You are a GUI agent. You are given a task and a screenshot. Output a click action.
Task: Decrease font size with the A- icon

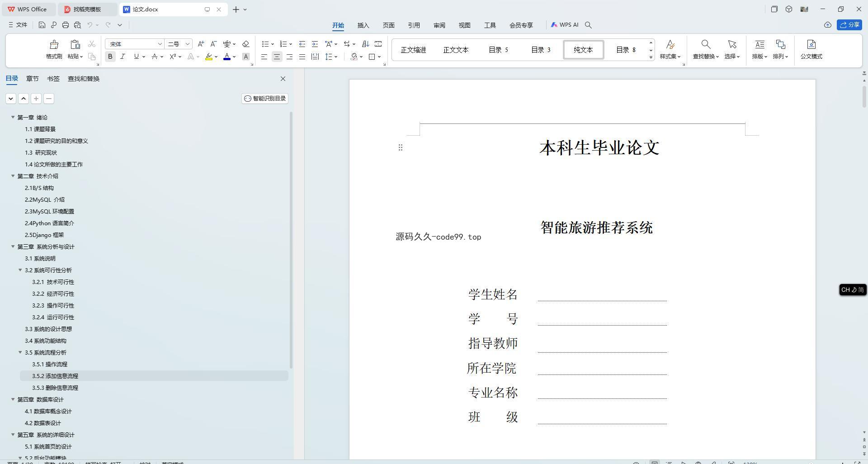(213, 44)
